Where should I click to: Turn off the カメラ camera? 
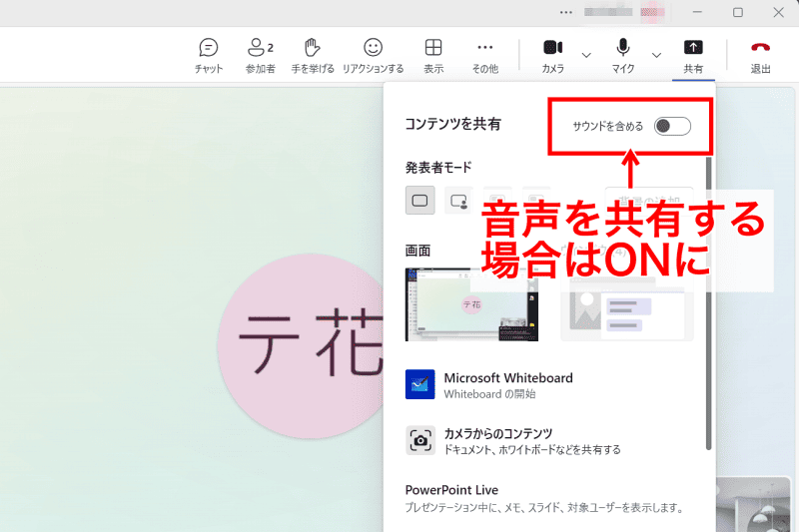coord(552,55)
